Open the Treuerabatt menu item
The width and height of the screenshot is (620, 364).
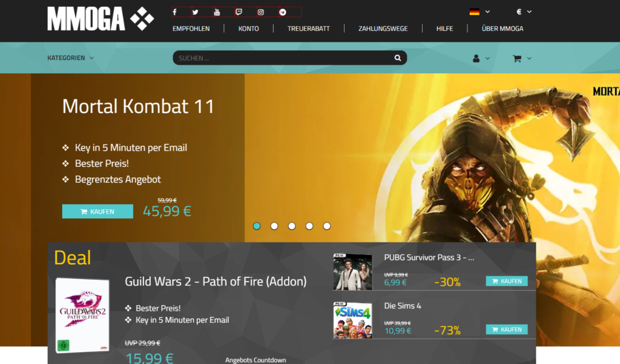tap(308, 28)
